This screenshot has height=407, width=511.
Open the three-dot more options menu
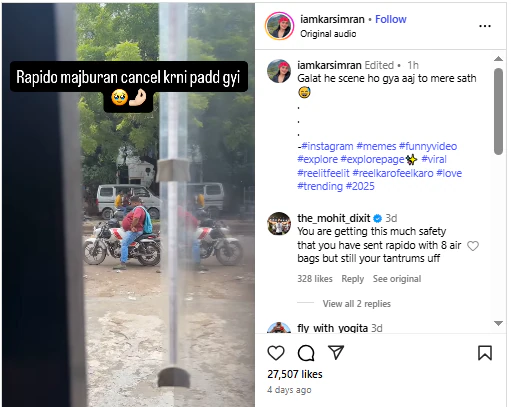click(x=485, y=26)
